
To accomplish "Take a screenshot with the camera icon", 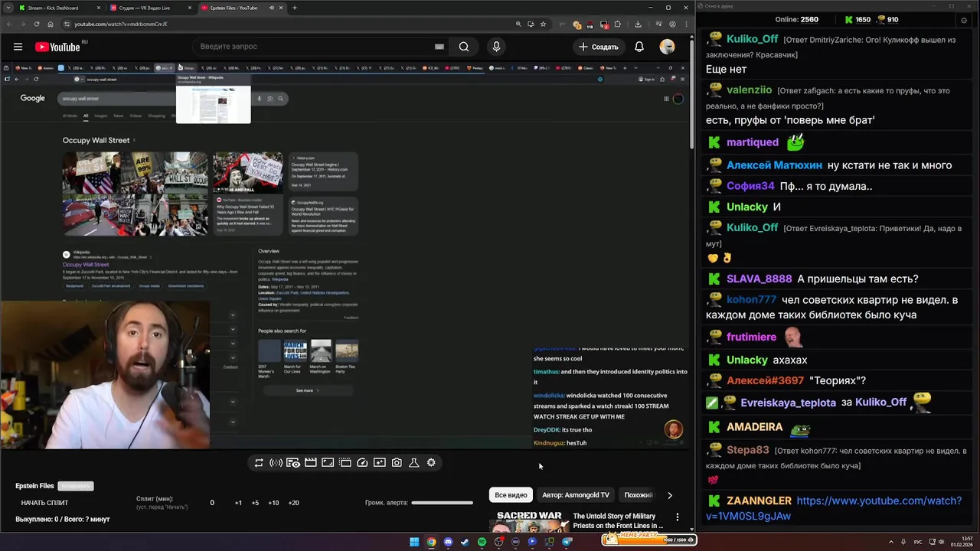I will [397, 462].
